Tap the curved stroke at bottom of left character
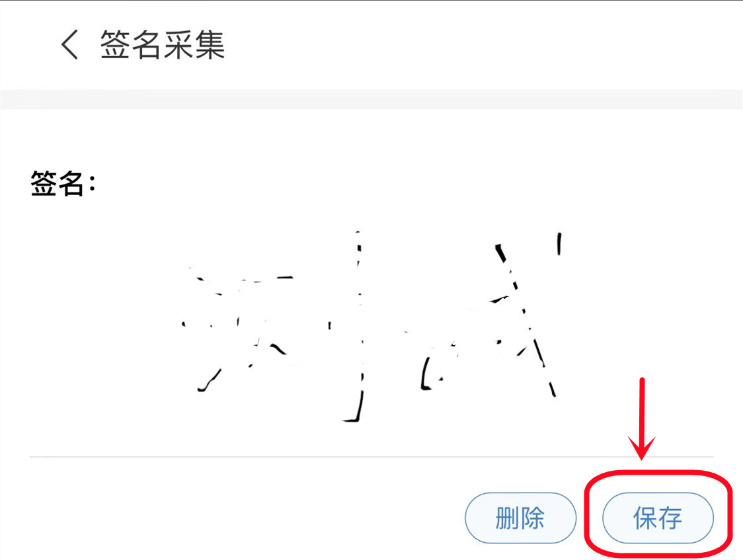 (210, 380)
